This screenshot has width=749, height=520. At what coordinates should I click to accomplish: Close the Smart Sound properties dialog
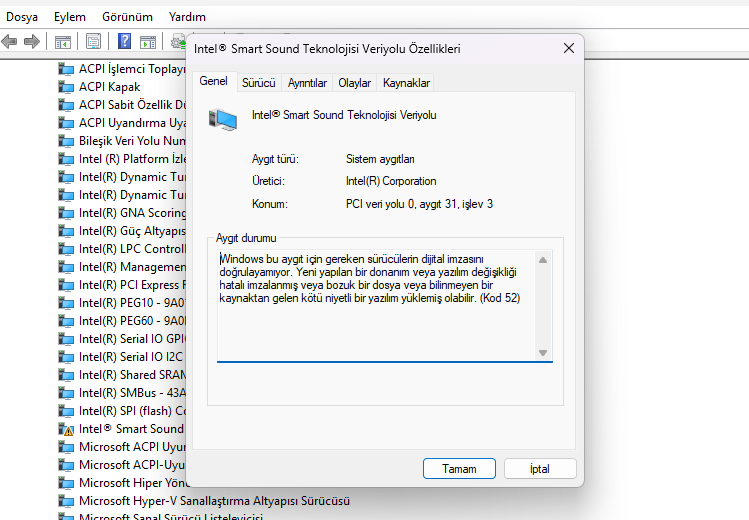[568, 48]
